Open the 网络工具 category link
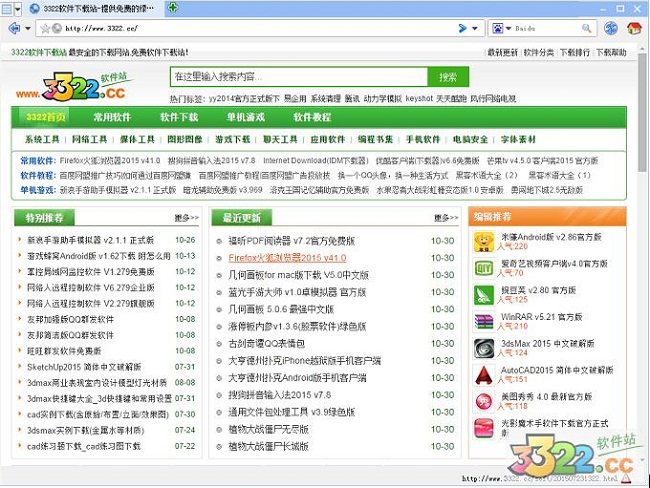 (x=90, y=139)
